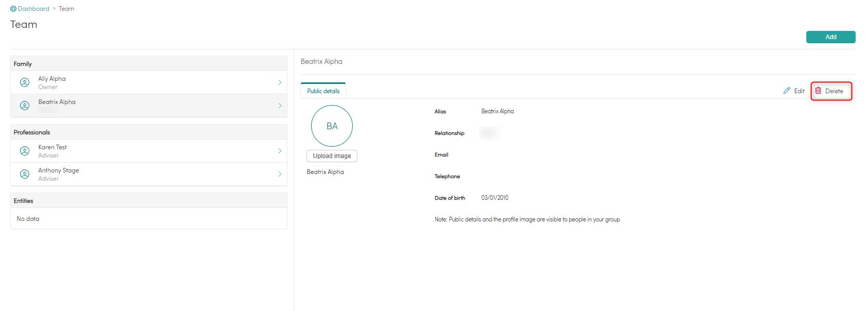Click the globe icon beside Dashboard breadcrumb

[13, 9]
